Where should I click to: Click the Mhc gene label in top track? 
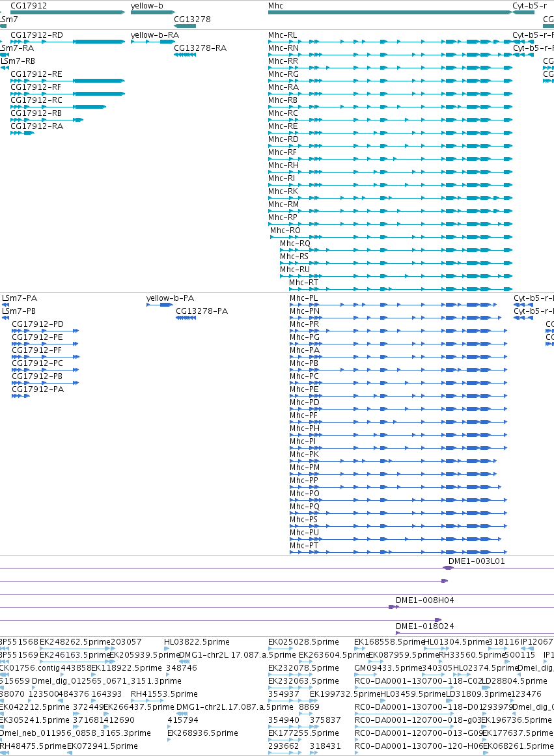tap(275, 6)
